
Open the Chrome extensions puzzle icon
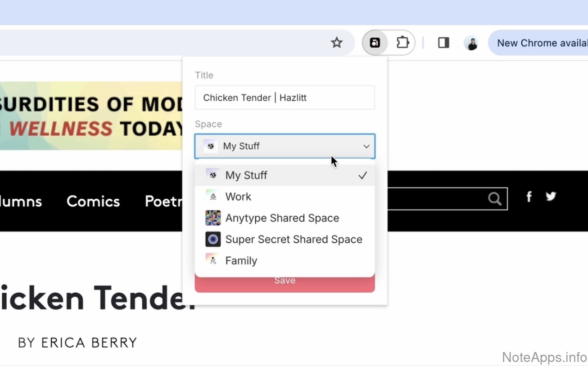click(402, 43)
